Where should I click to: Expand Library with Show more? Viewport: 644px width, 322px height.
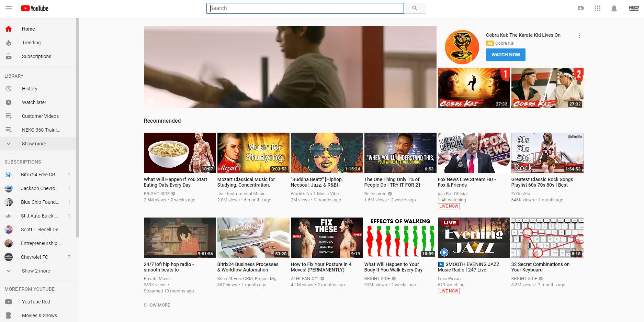click(38, 144)
